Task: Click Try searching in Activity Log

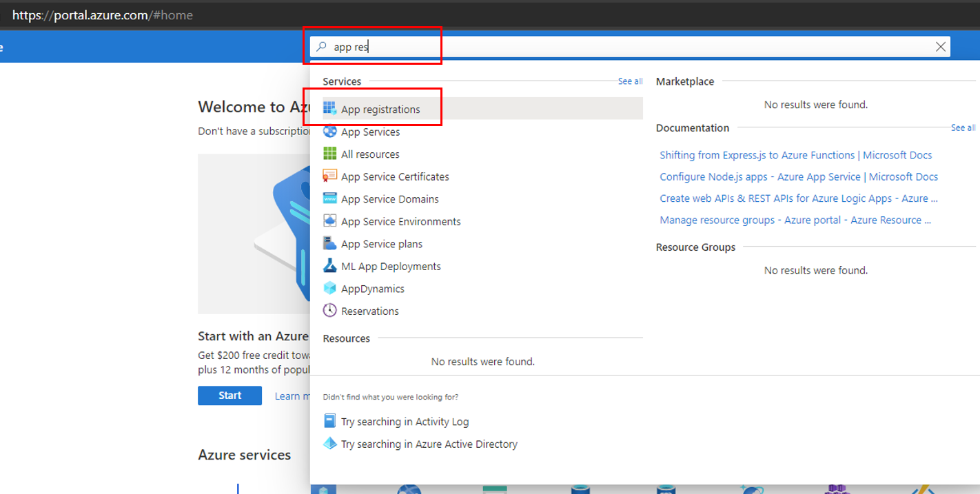Action: point(405,422)
